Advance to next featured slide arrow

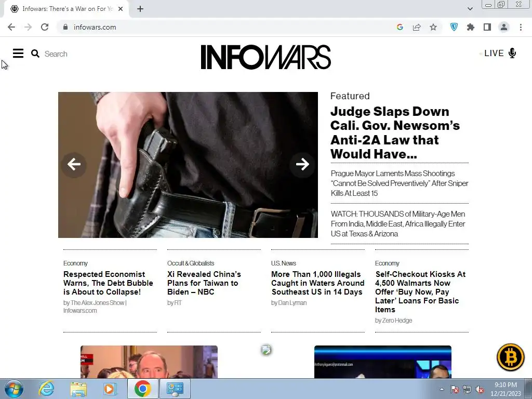point(302,165)
